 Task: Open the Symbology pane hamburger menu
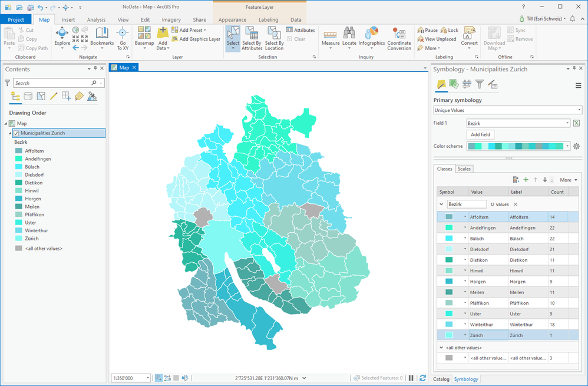pos(578,85)
